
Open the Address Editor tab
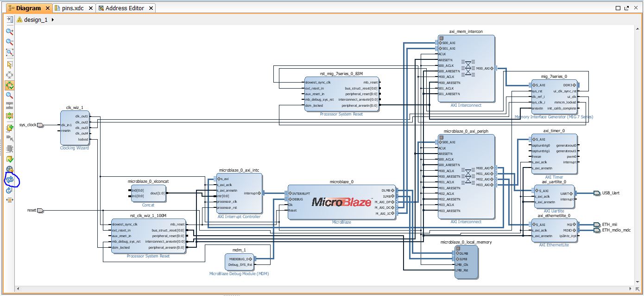click(125, 8)
